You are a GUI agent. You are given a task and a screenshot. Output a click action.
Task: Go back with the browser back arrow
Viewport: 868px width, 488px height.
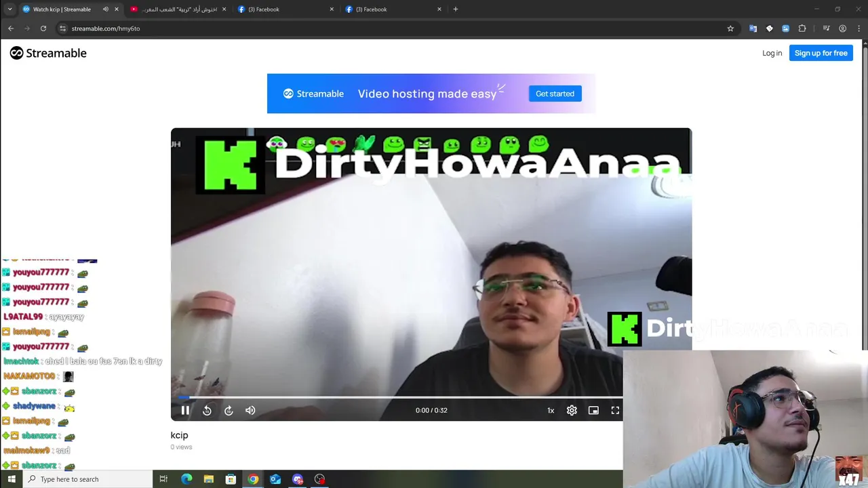pyautogui.click(x=11, y=28)
